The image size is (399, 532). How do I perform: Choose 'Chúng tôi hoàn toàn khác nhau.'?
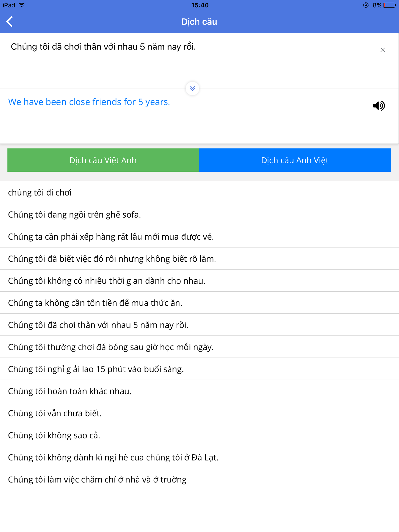pos(199,391)
